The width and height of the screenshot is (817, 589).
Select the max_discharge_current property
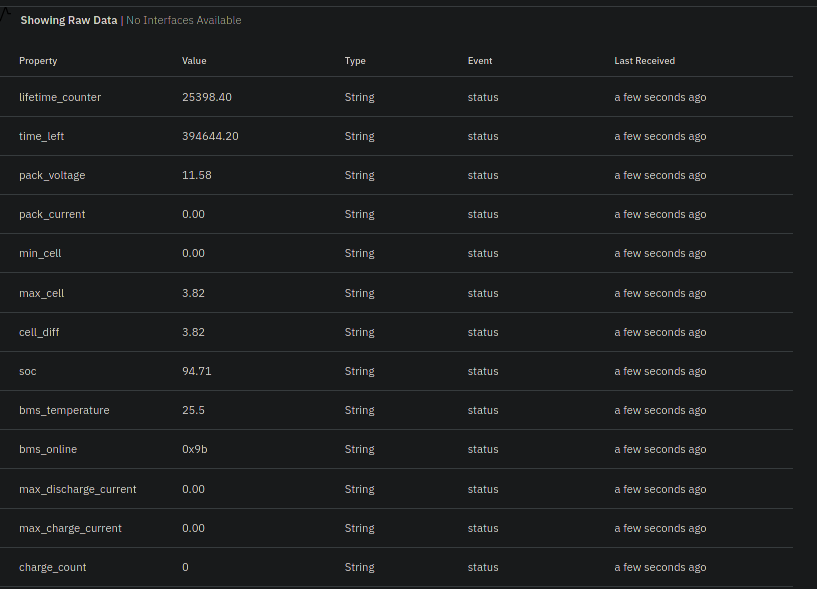click(77, 489)
